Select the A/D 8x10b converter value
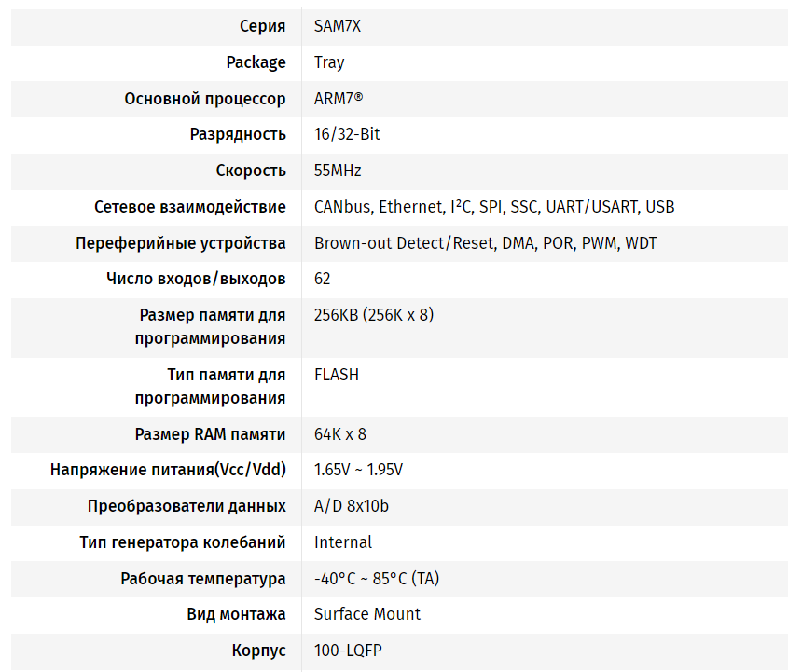Screen dimensions: 788x672 (x=352, y=506)
